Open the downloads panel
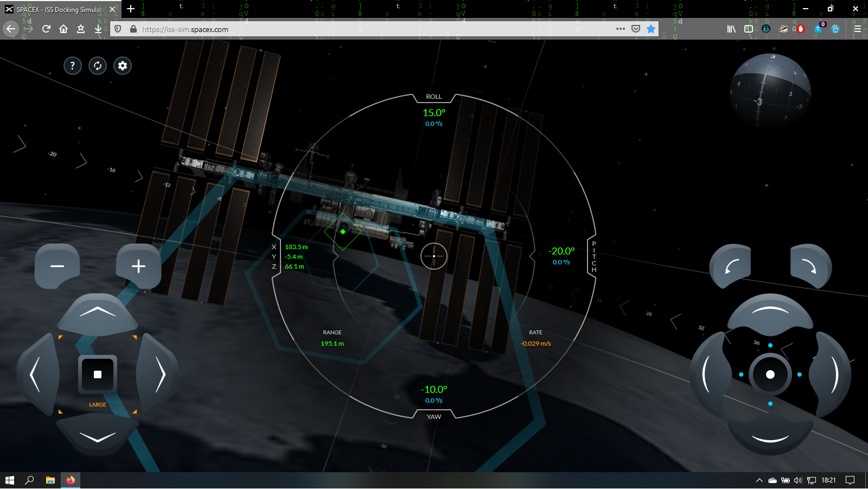Image resolution: width=868 pixels, height=489 pixels. point(98,29)
